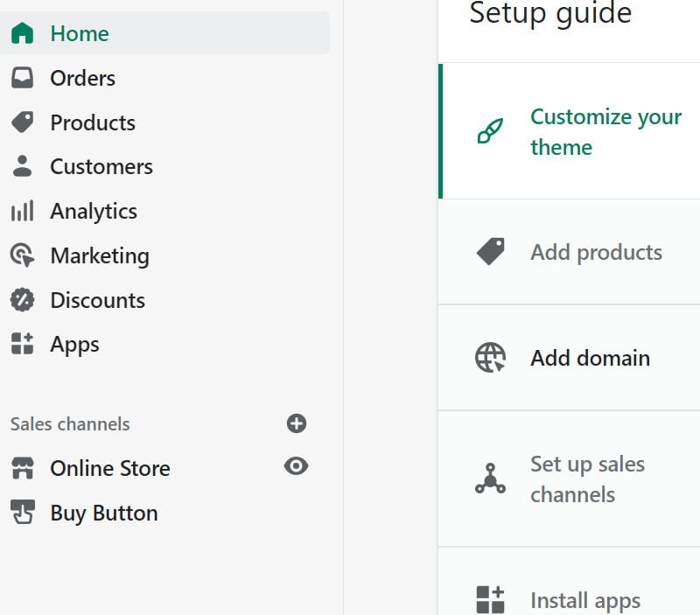Click the Sales channels heading text
Image resolution: width=700 pixels, height=615 pixels.
coord(70,423)
